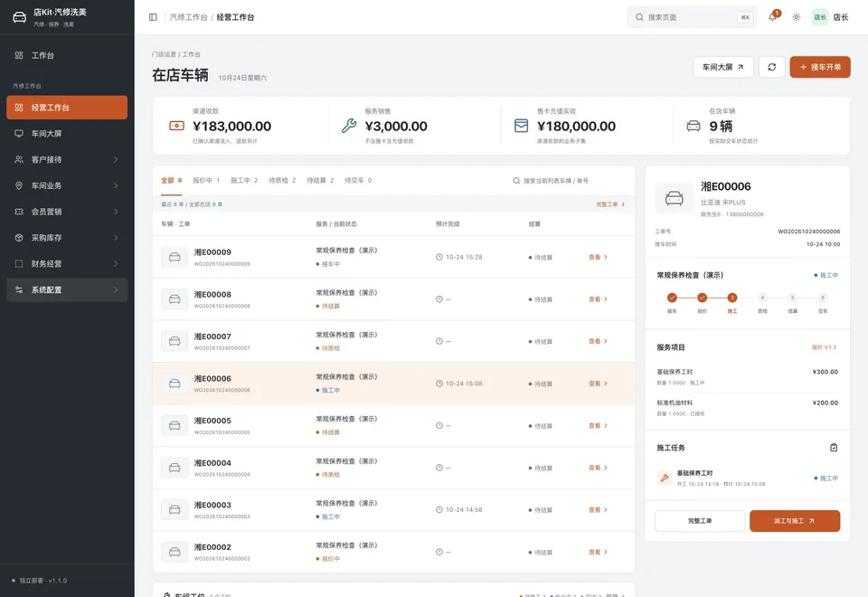This screenshot has width=868, height=597.
Task: Click 完整工单 button in detail panel
Action: pos(700,521)
